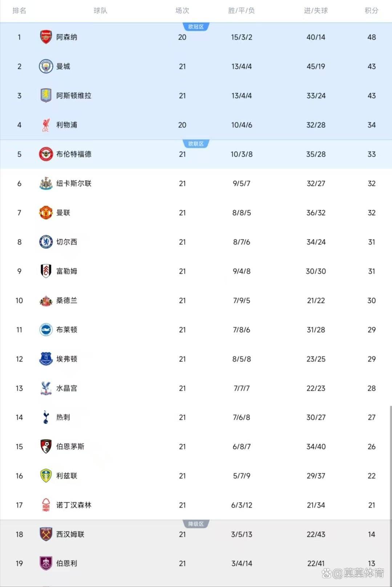Click the Everton club crest

(x=46, y=359)
